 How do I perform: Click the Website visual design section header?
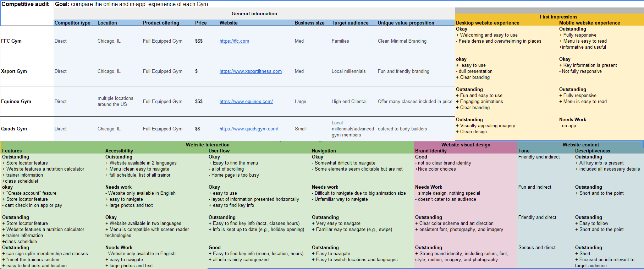click(x=466, y=145)
